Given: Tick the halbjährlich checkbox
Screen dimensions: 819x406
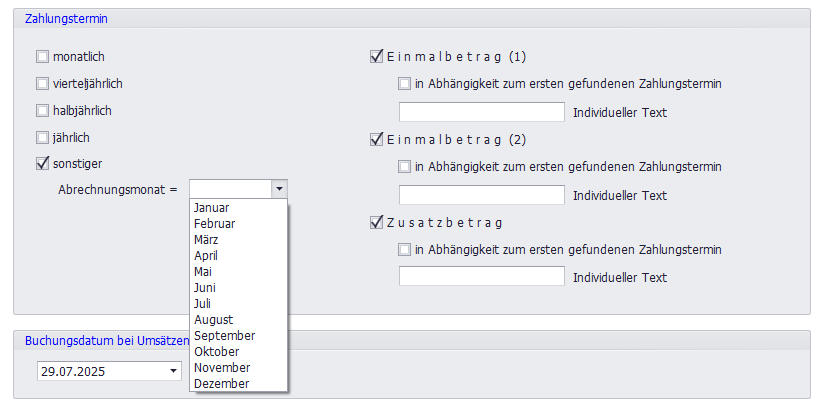Looking at the screenshot, I should [43, 111].
